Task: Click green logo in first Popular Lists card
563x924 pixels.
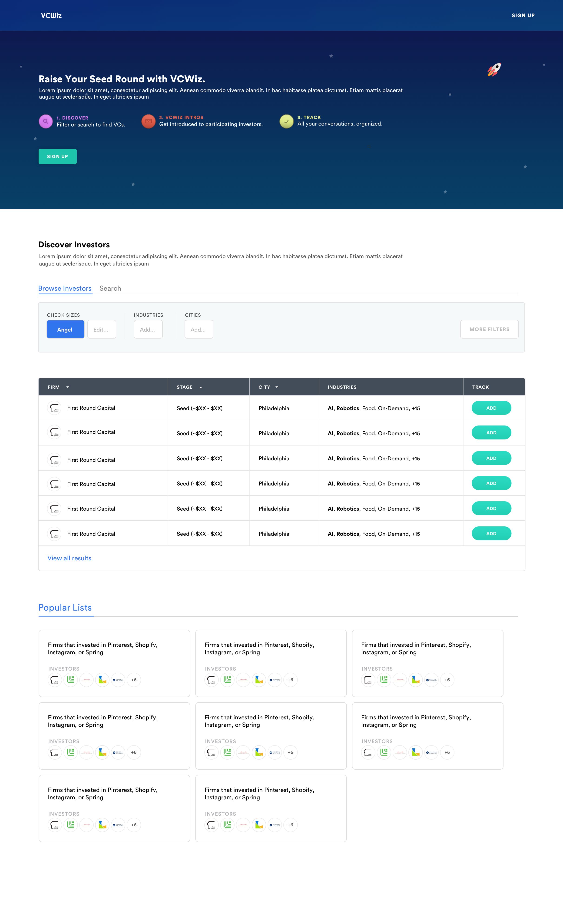Action: coord(70,679)
